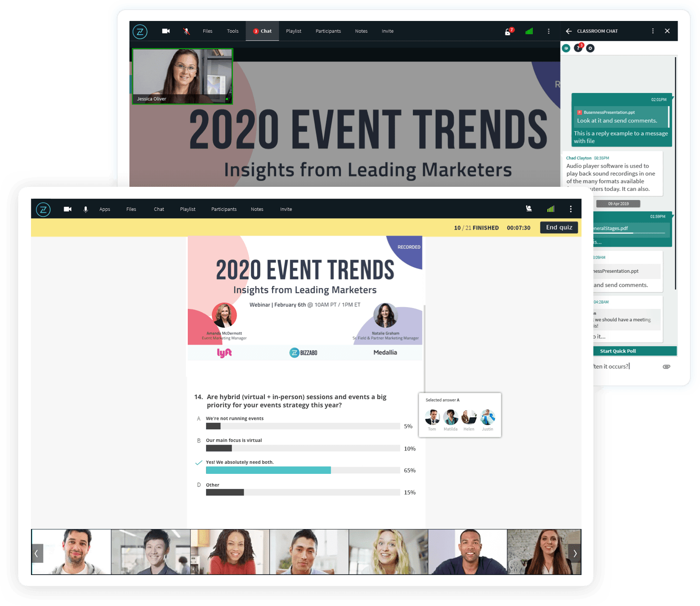Click the logo icon in the back window toolbar
This screenshot has height=606, width=700.
[140, 31]
